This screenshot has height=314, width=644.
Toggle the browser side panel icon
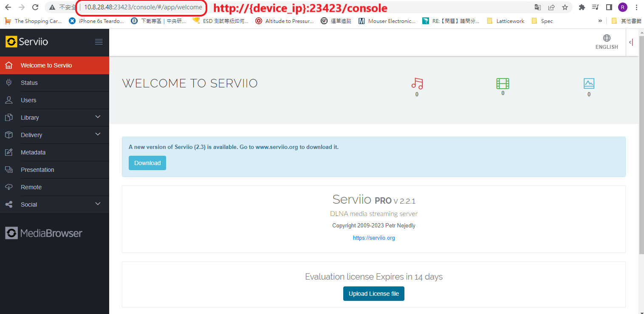tap(609, 7)
